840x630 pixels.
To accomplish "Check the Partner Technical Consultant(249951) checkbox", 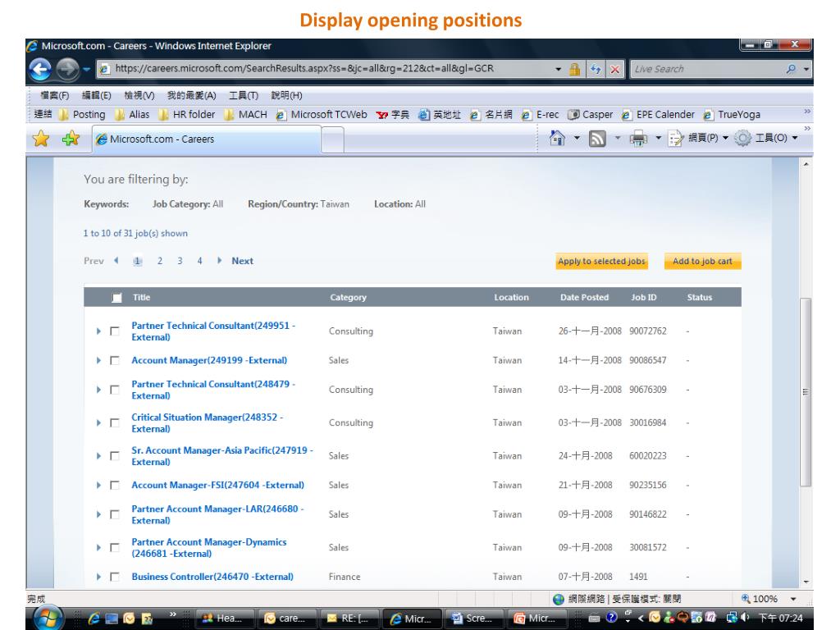I will tap(115, 331).
